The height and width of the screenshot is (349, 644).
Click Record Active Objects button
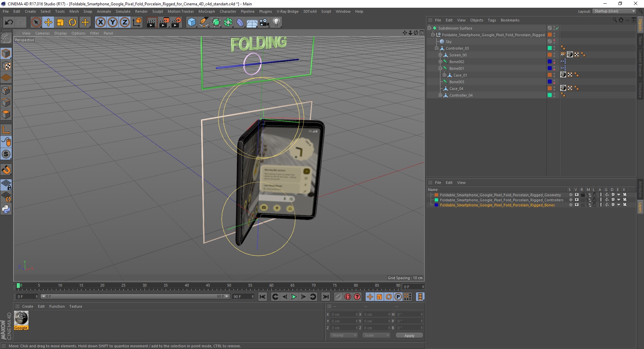point(338,297)
